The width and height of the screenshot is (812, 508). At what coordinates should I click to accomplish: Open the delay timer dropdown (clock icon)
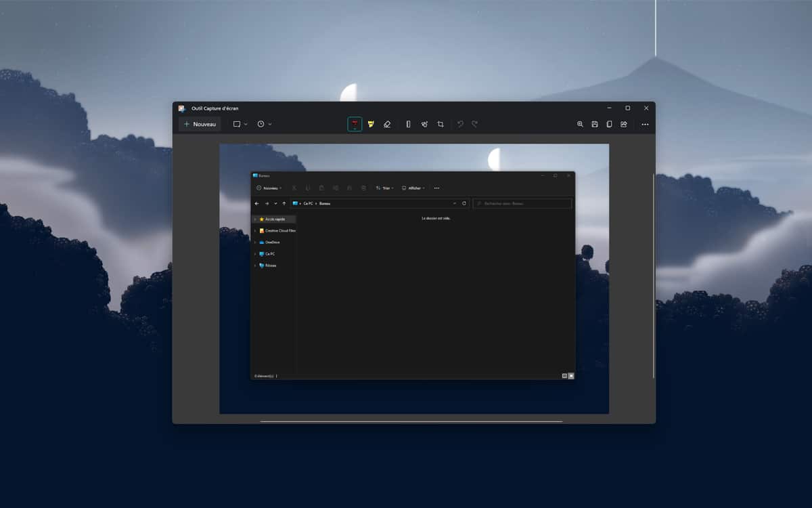pyautogui.click(x=264, y=124)
